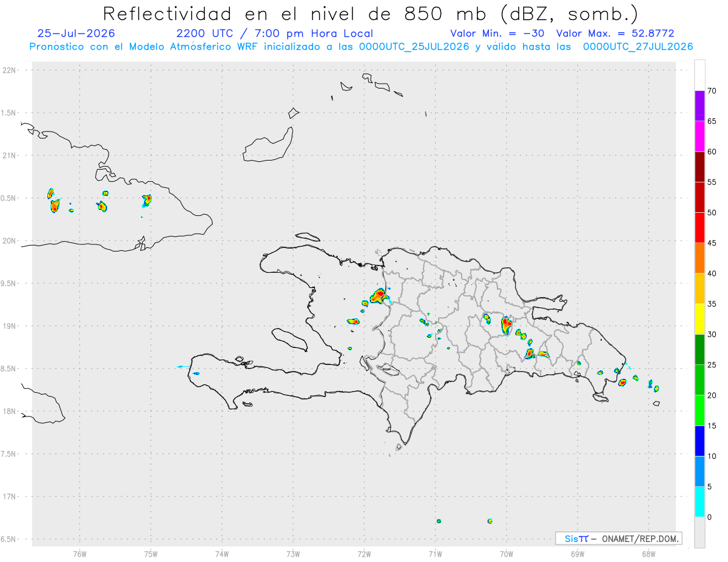
Task: Click the bright green 15–20 dBZ legend band
Action: point(699,410)
